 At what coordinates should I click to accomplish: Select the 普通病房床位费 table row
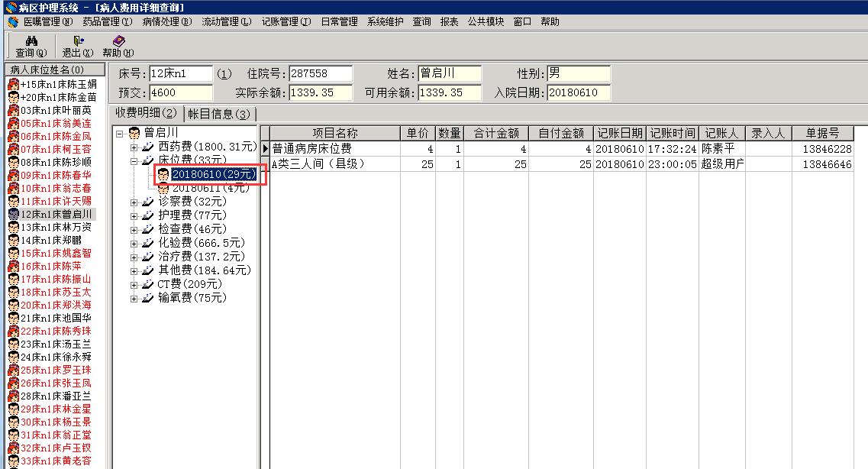(x=561, y=149)
